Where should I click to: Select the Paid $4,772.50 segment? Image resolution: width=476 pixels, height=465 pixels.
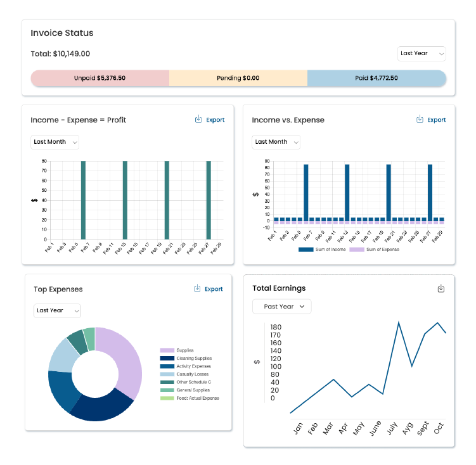[376, 79]
